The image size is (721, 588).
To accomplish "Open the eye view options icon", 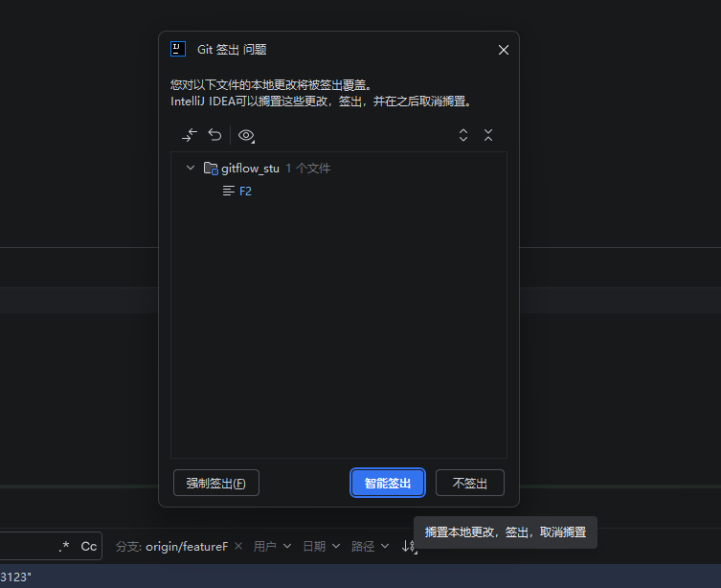I will click(246, 136).
